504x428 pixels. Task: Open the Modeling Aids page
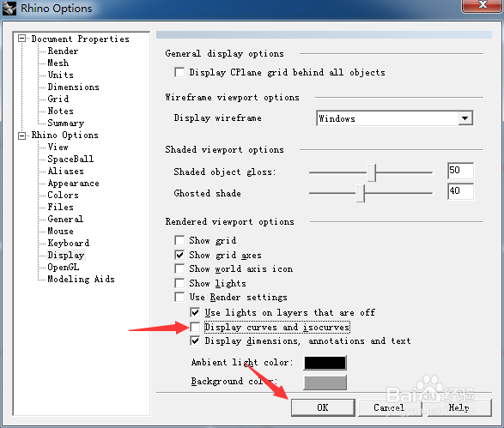(x=81, y=280)
